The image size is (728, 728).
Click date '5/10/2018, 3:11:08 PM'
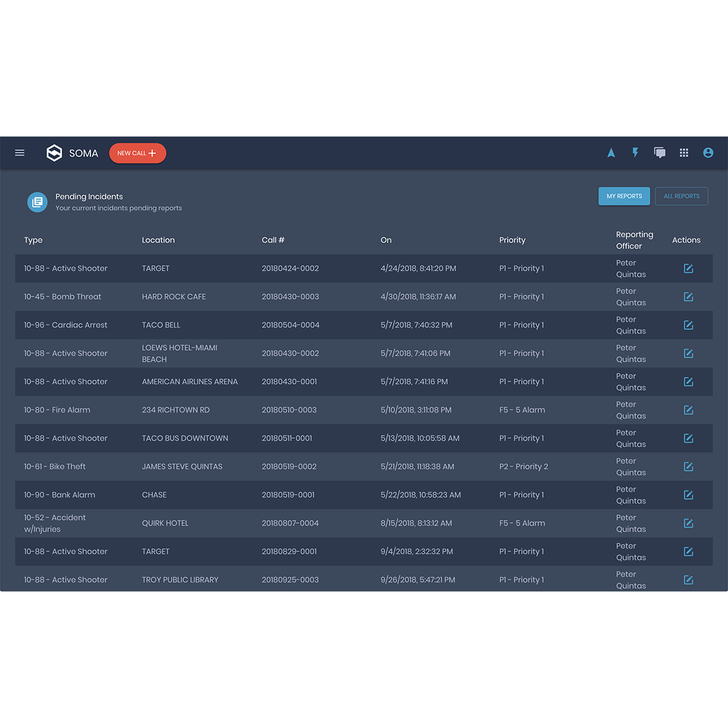(x=416, y=410)
